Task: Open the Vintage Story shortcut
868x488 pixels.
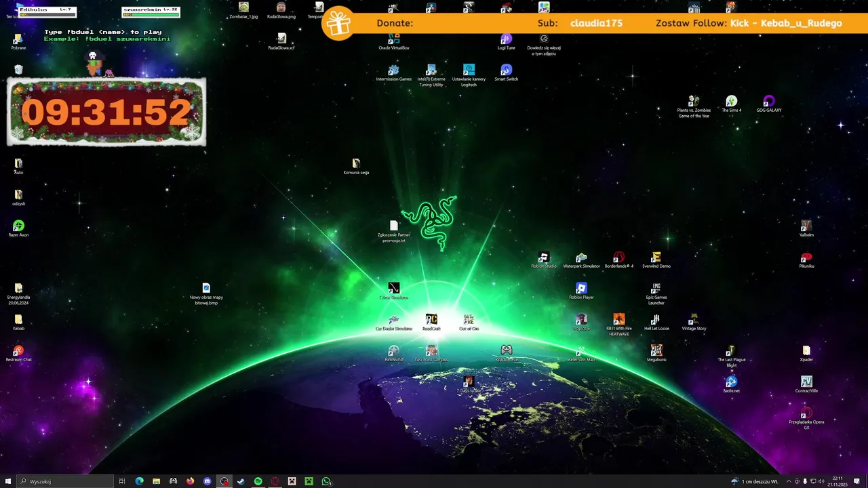Action: point(694,322)
